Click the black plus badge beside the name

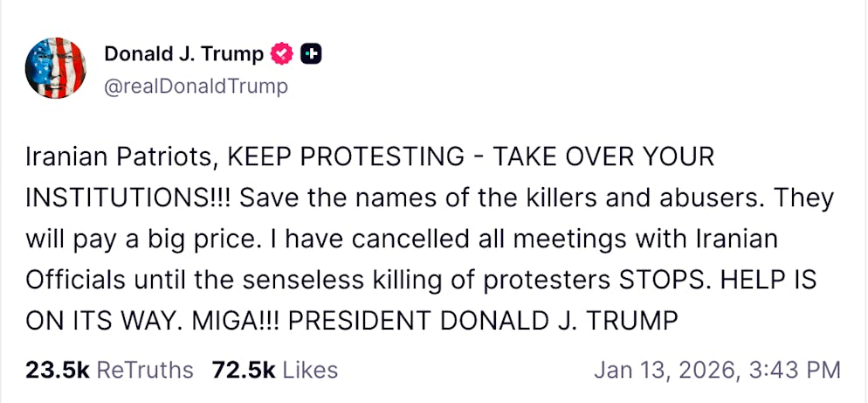[310, 54]
